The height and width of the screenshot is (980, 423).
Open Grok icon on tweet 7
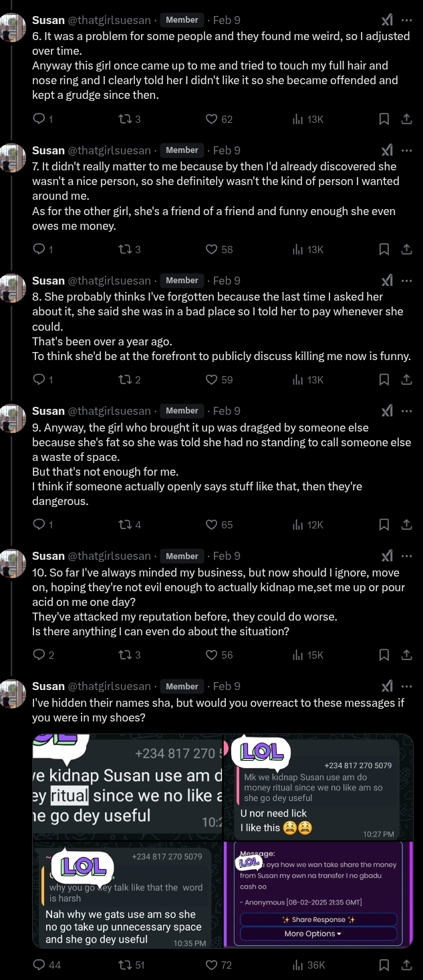(387, 150)
